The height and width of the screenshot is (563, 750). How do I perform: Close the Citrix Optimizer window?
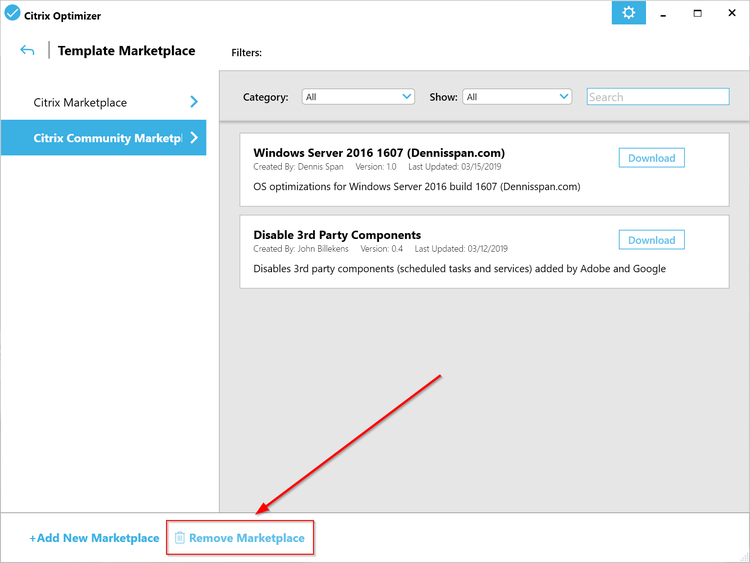point(732,13)
